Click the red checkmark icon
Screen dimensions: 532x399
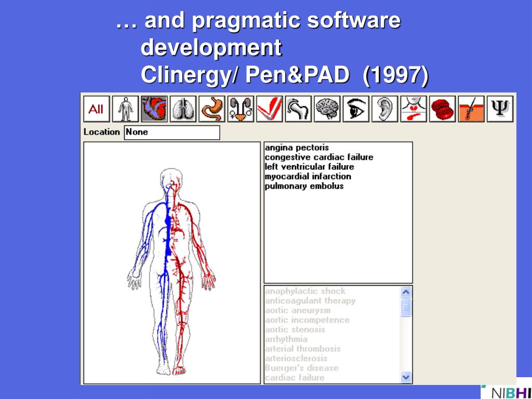270,109
